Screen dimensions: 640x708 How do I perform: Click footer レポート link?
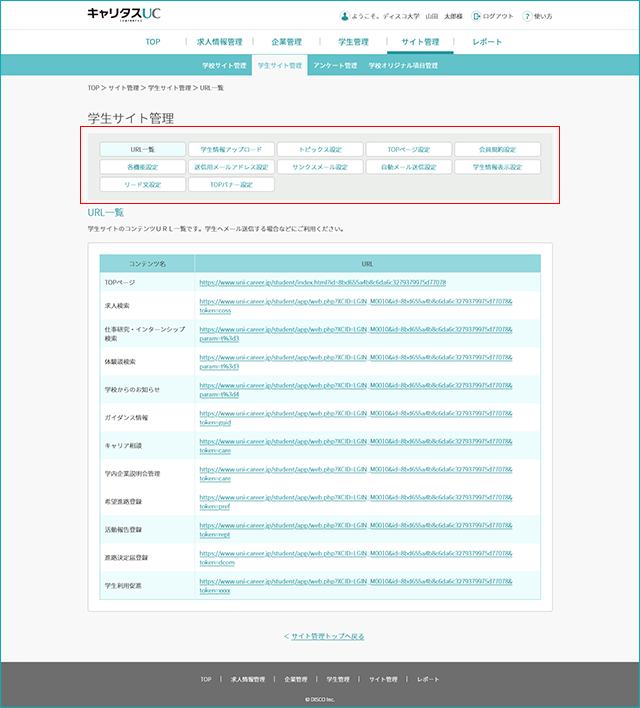point(428,679)
